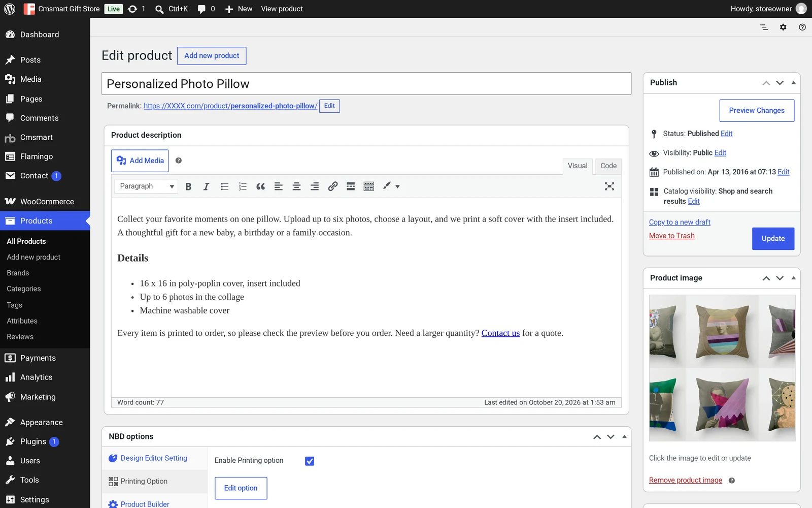Viewport: 812px width, 508px height.
Task: Switch to the Code editor tab
Action: click(608, 166)
